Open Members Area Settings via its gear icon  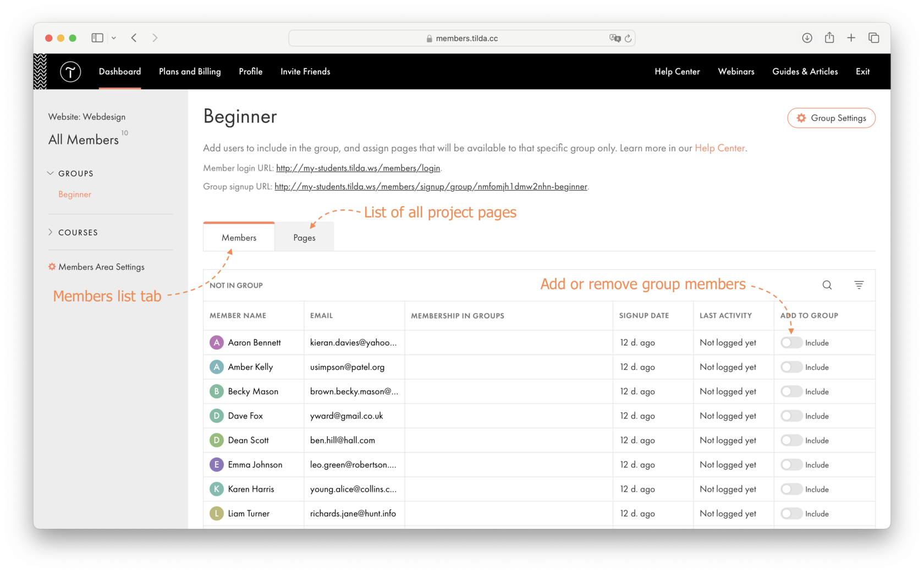click(51, 266)
